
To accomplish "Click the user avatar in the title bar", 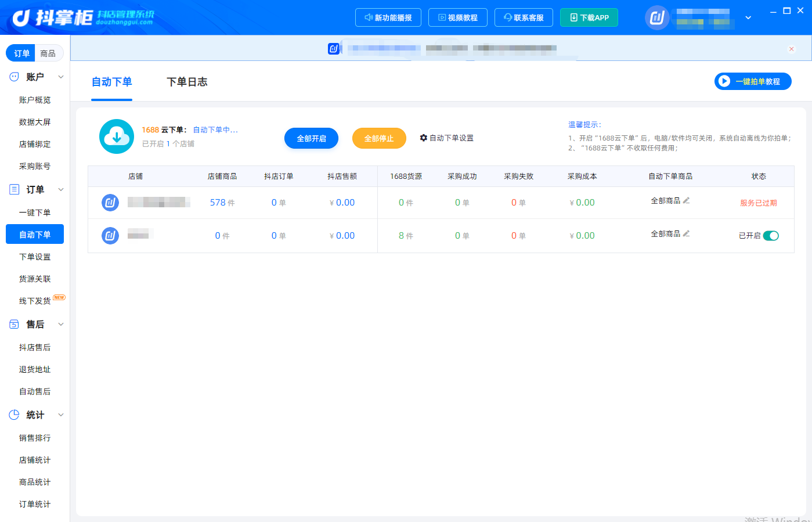I will [657, 17].
